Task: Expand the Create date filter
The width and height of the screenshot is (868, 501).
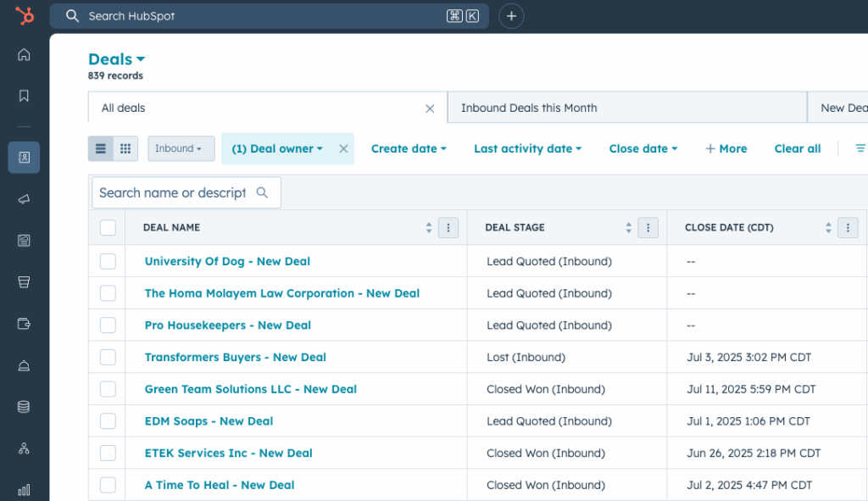Action: point(409,148)
